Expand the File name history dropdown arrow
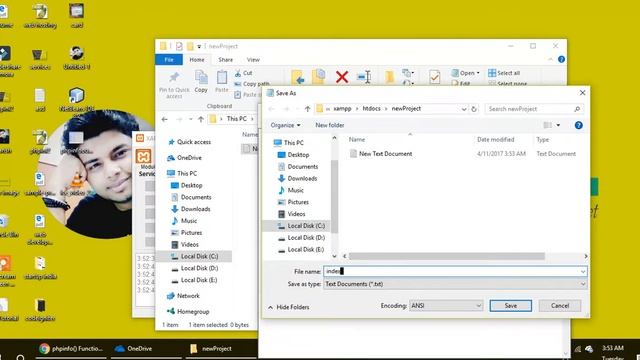This screenshot has height=360, width=640. click(583, 271)
